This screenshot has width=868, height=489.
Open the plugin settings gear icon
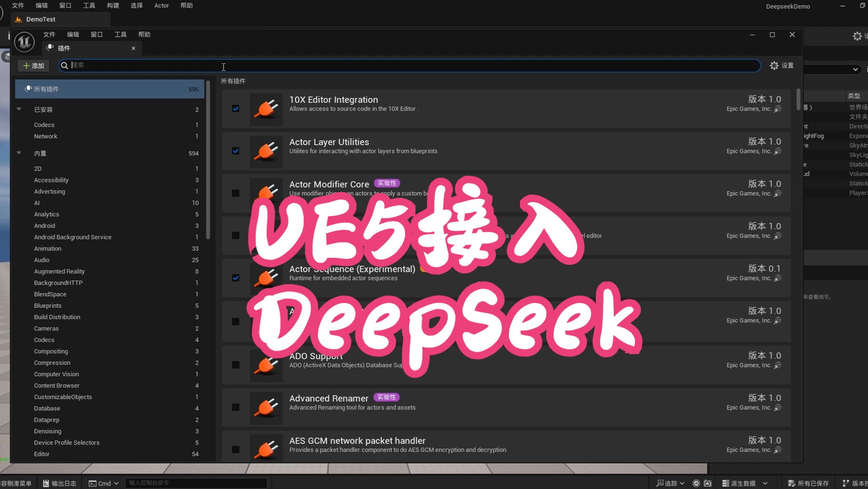point(775,66)
